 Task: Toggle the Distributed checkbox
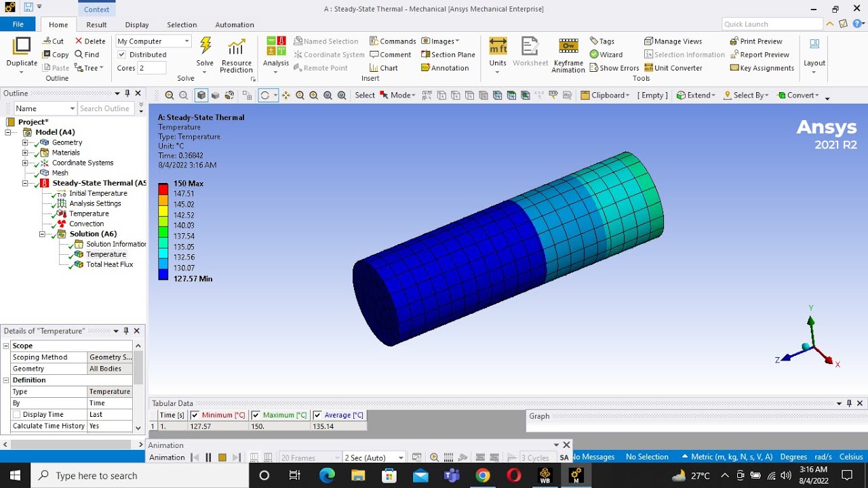coord(122,55)
